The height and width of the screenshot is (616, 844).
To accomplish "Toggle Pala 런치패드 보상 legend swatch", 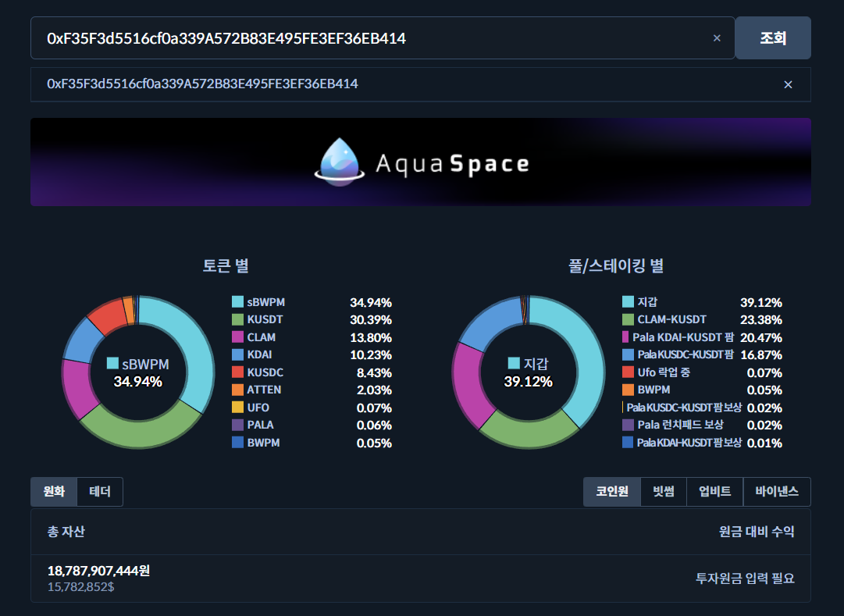I will pos(628,425).
